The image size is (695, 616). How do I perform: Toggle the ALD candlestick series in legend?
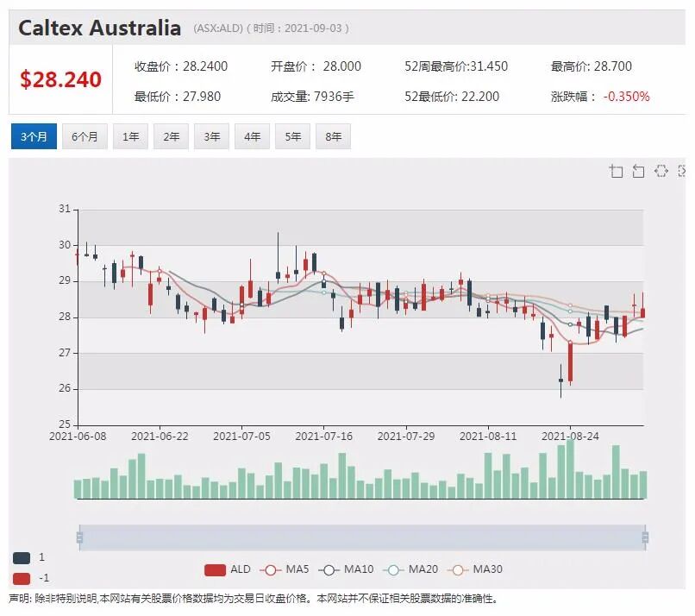click(x=228, y=569)
